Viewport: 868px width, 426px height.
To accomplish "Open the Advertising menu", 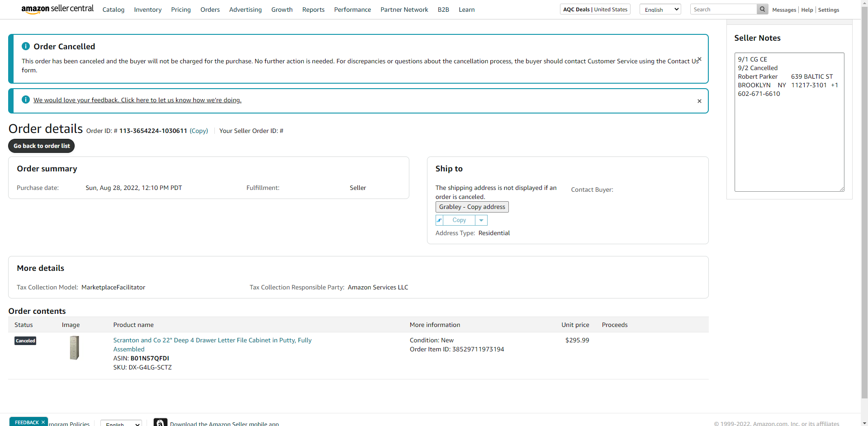I will [x=246, y=9].
